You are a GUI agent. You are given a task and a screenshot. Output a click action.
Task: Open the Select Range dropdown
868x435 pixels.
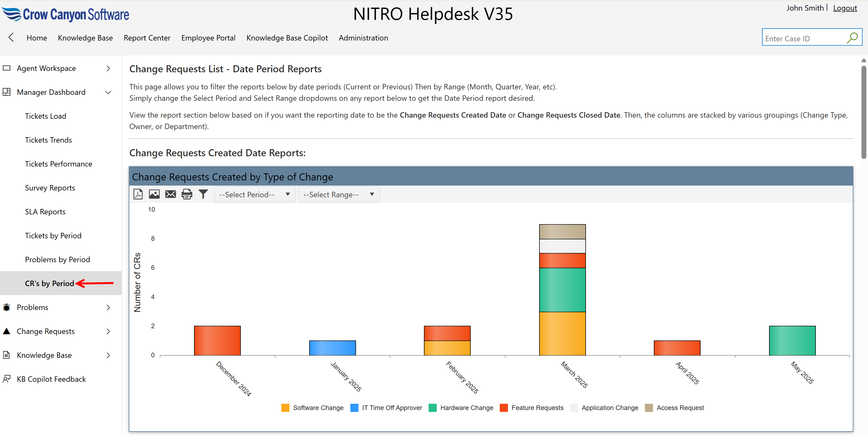coord(339,194)
